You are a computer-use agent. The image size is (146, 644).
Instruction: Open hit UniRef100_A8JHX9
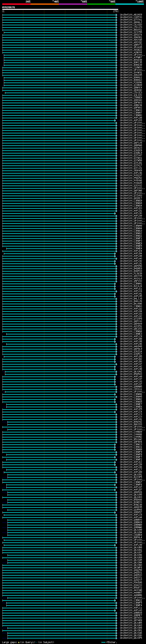tap(131, 15)
